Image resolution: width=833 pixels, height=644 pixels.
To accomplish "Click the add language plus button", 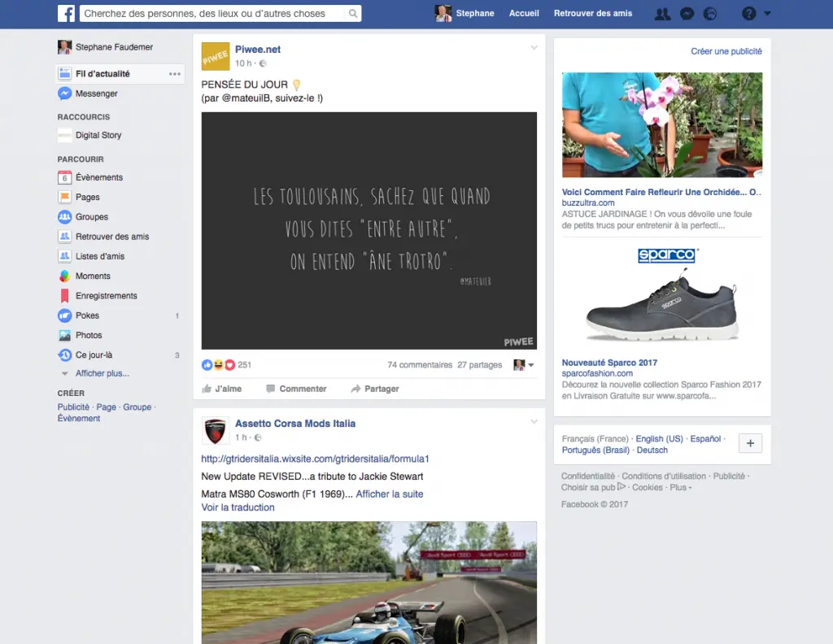I will click(750, 443).
